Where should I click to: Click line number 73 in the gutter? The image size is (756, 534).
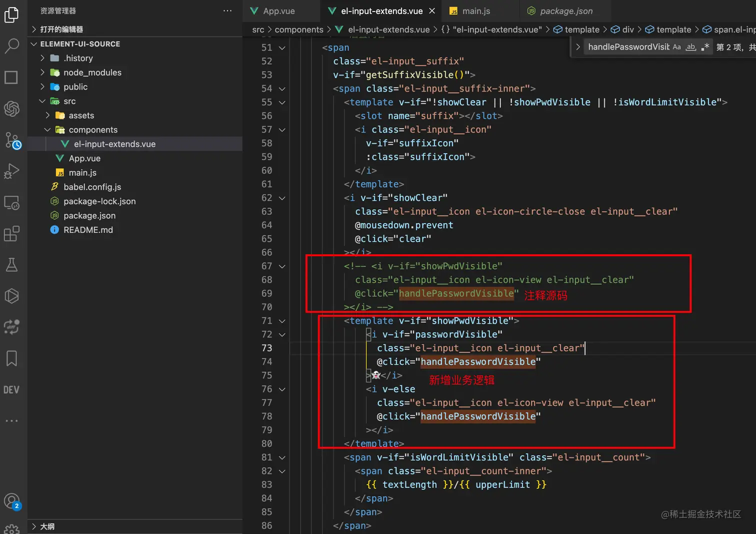[x=266, y=348]
